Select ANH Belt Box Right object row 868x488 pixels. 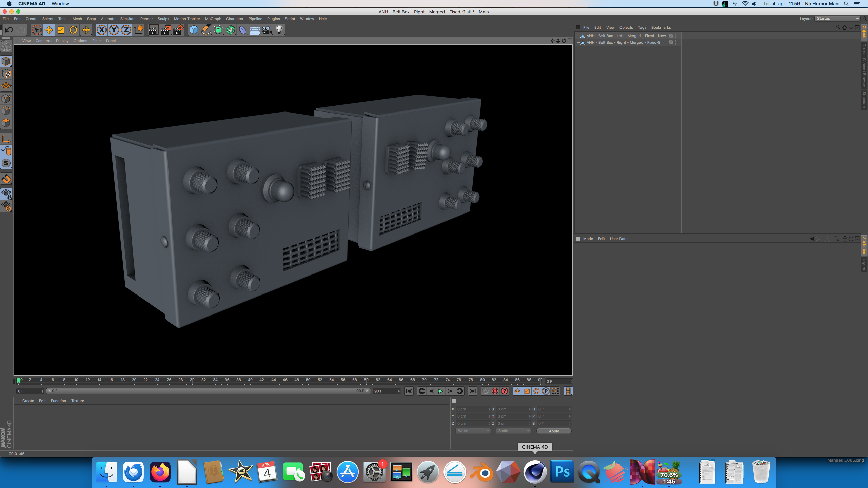(623, 42)
